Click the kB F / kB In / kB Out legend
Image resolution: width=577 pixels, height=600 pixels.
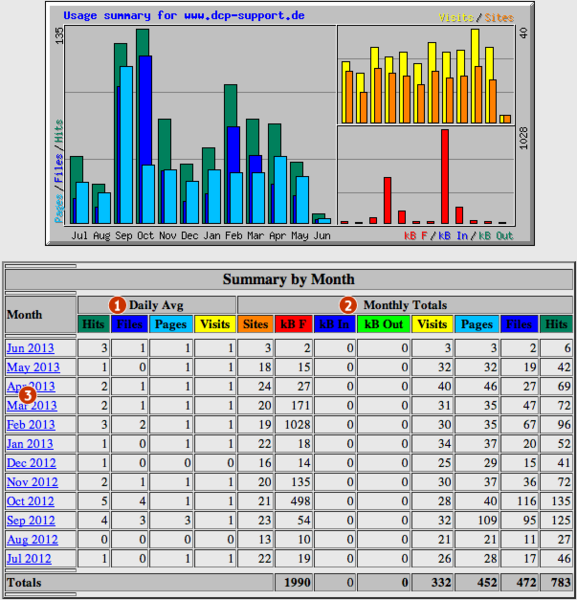(458, 236)
